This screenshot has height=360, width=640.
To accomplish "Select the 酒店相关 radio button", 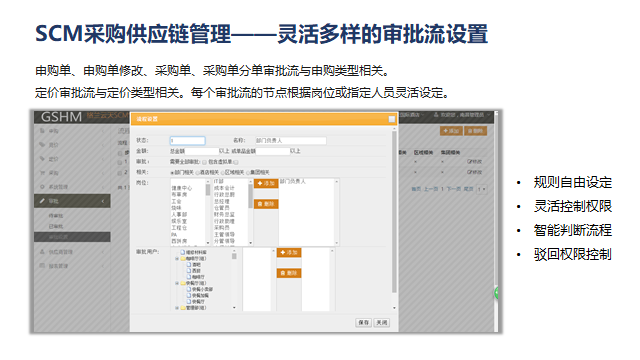I will pyautogui.click(x=198, y=173).
